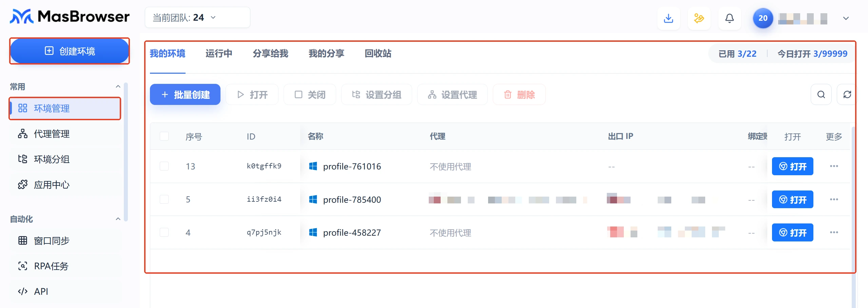Switch to the 我的分享 tab
The height and width of the screenshot is (308, 868).
326,54
